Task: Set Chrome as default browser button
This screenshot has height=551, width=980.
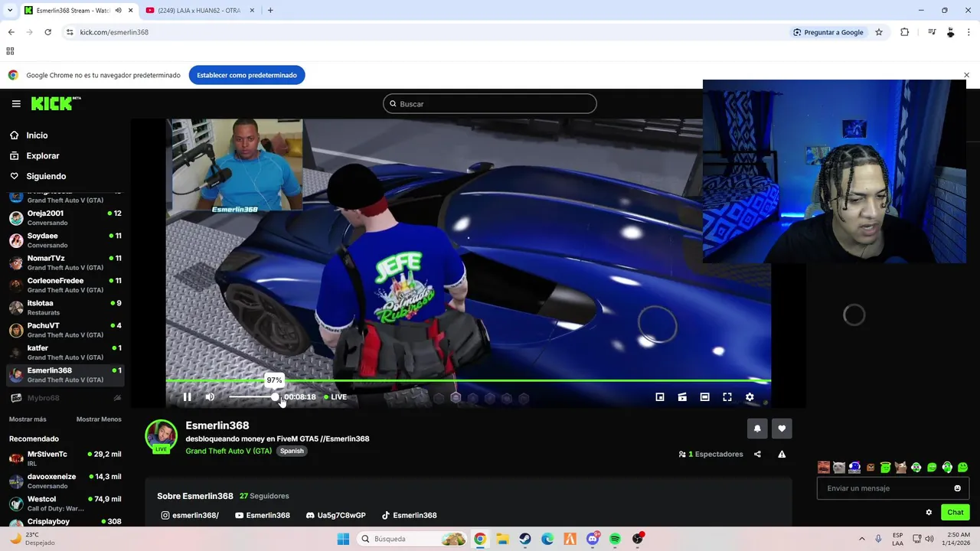Action: click(247, 75)
